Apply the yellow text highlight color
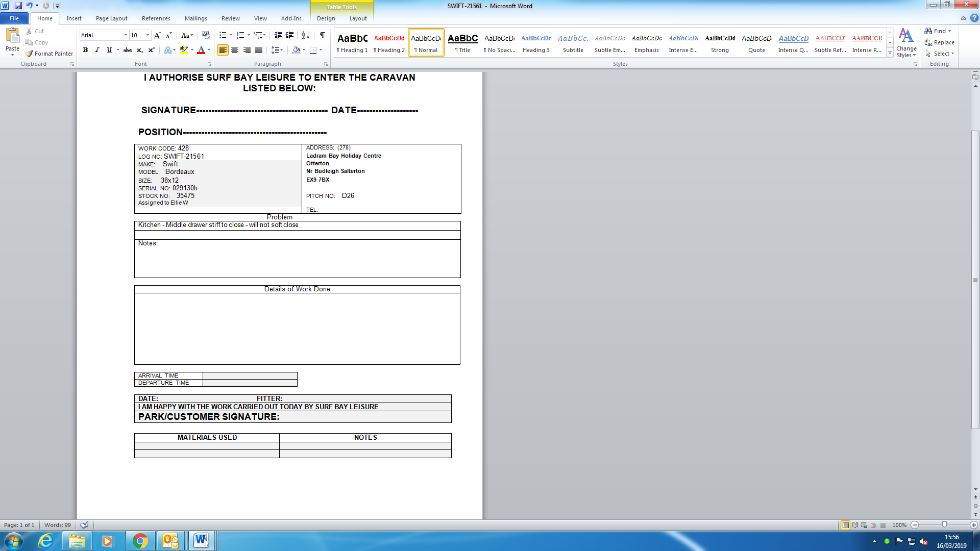This screenshot has height=551, width=980. coord(183,50)
